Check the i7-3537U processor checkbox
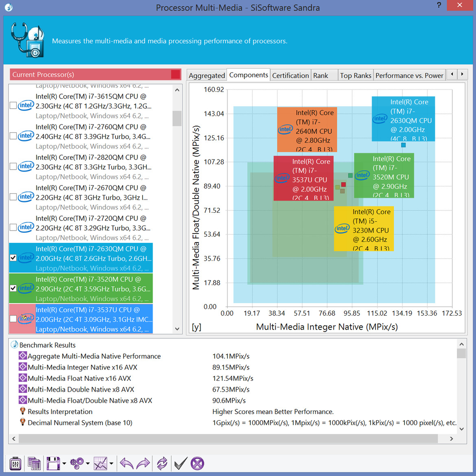 (13, 319)
